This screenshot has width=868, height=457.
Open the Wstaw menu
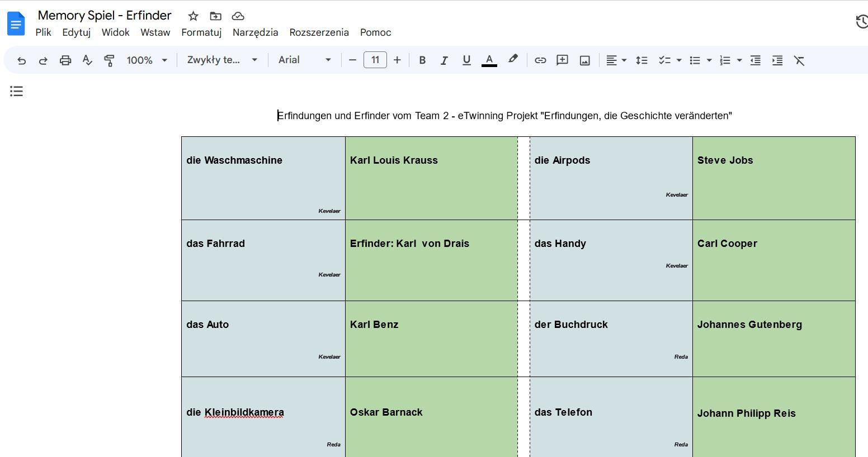point(155,32)
